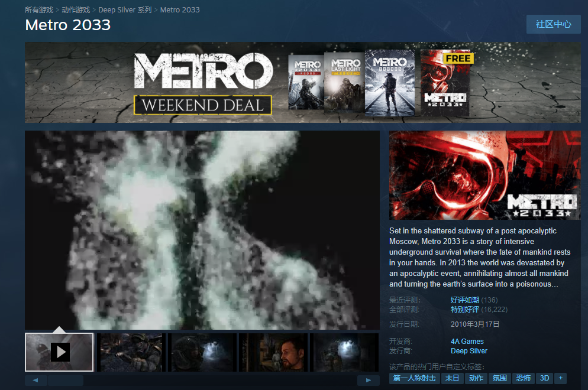
Task: Click the release date 2010年3月17日 text
Action: point(475,324)
